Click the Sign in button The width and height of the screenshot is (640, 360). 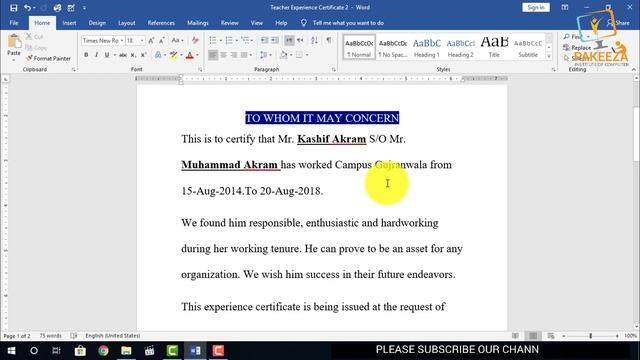(536, 7)
